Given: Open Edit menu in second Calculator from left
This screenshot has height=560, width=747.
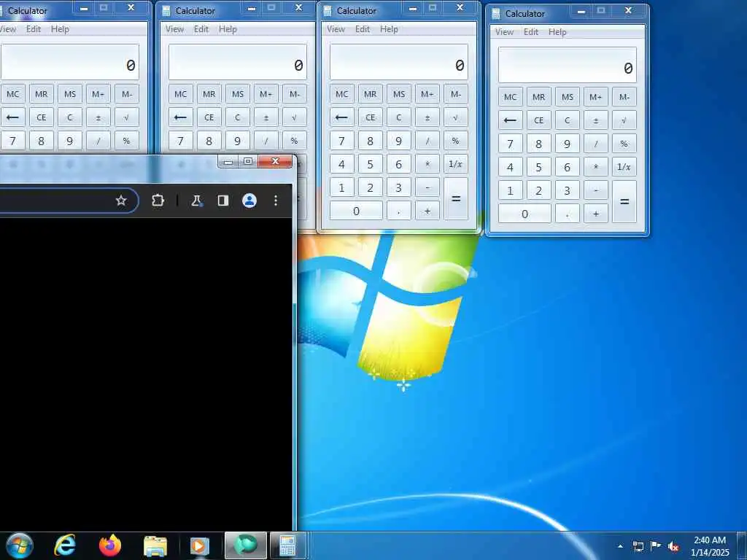Looking at the screenshot, I should tap(201, 29).
